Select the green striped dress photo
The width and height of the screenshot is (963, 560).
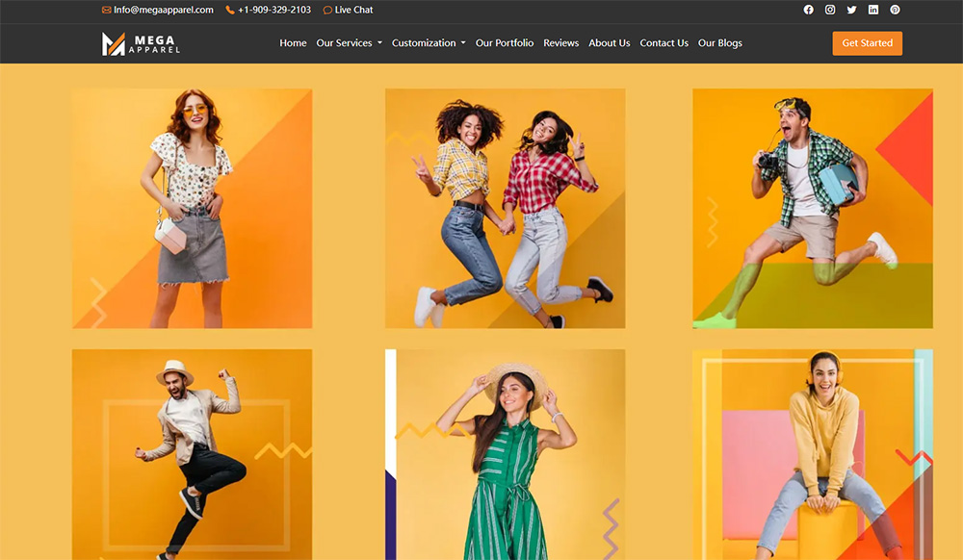pos(505,454)
